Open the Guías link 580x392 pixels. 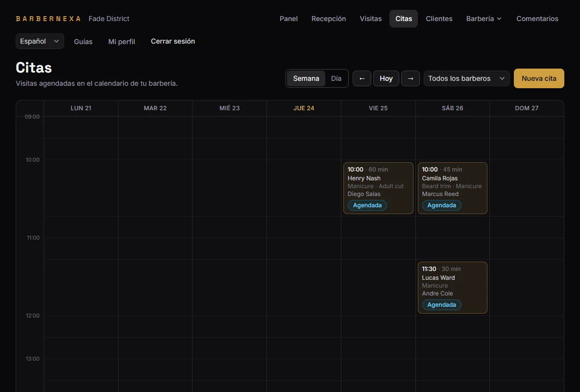(x=83, y=42)
